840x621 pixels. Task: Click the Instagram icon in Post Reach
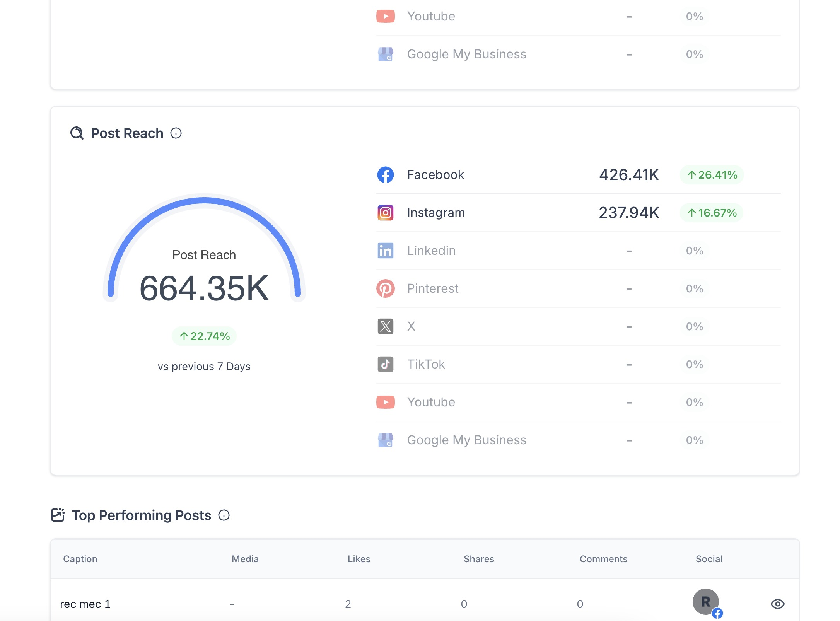pyautogui.click(x=385, y=213)
